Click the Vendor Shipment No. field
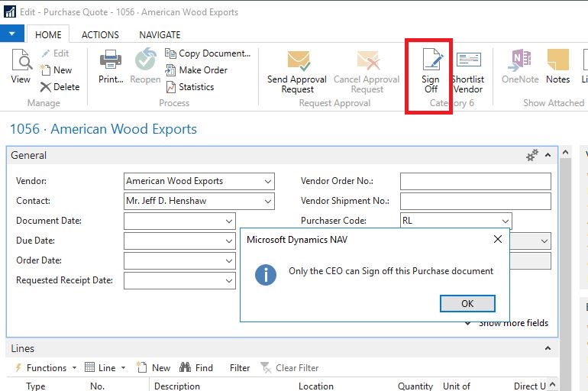Image resolution: width=588 pixels, height=391 pixels. click(x=476, y=202)
